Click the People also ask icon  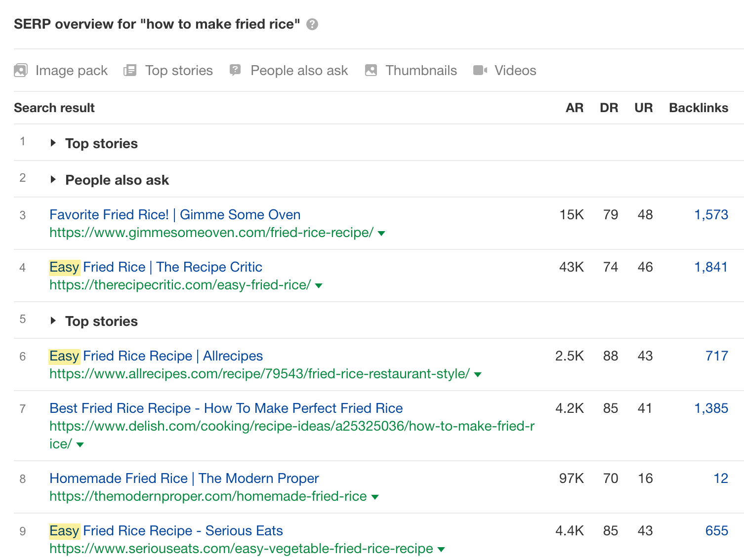click(x=235, y=71)
